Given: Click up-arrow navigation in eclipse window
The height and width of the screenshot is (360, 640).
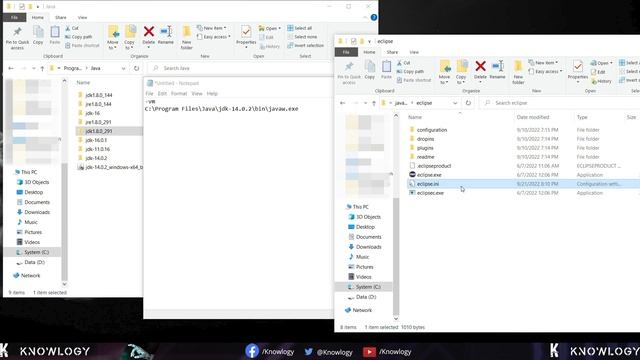Looking at the screenshot, I should tap(374, 103).
